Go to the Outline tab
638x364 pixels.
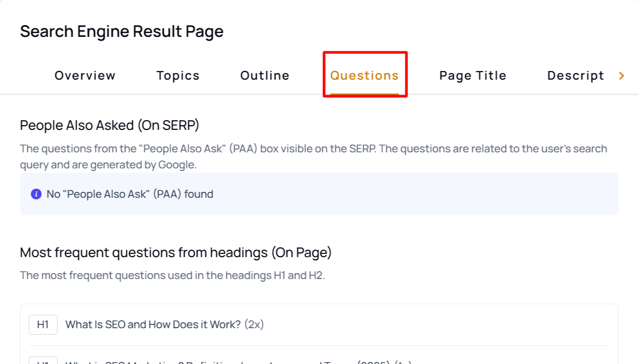pos(265,75)
